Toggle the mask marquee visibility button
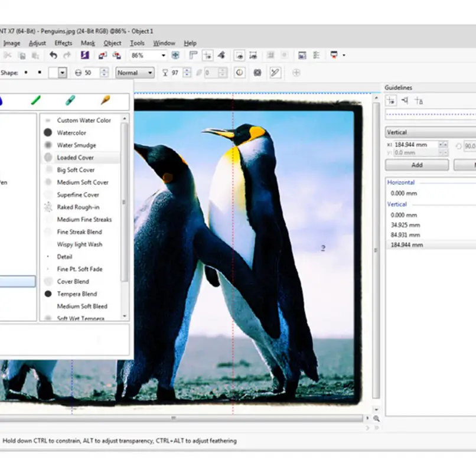The width and height of the screenshot is (476, 476). tap(240, 56)
